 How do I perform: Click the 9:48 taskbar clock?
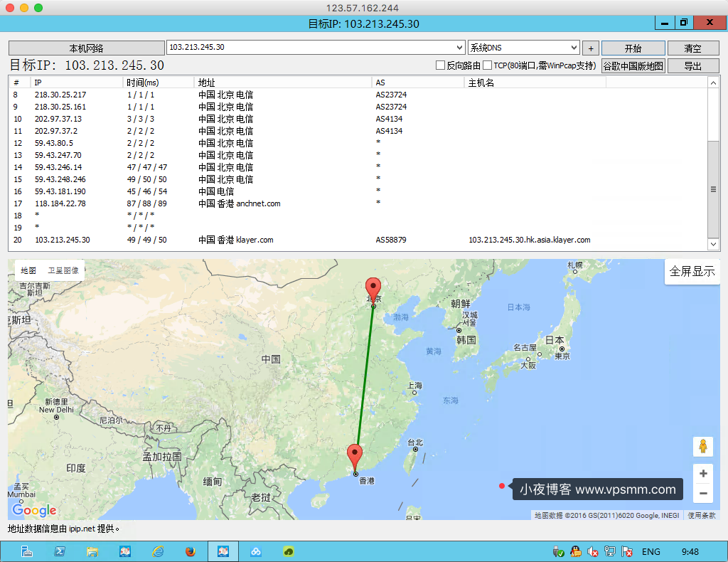click(690, 552)
